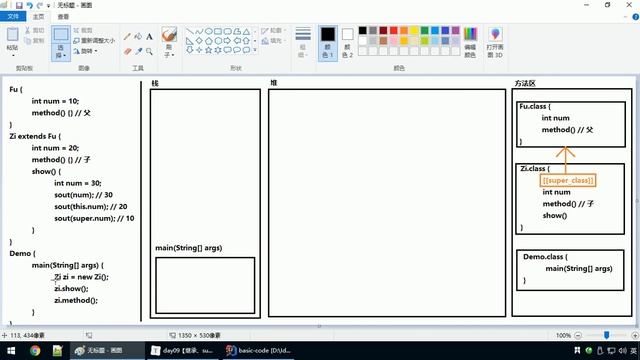This screenshot has height=360, width=640.
Task: Open Chrome from the taskbar
Action: (x=35, y=351)
